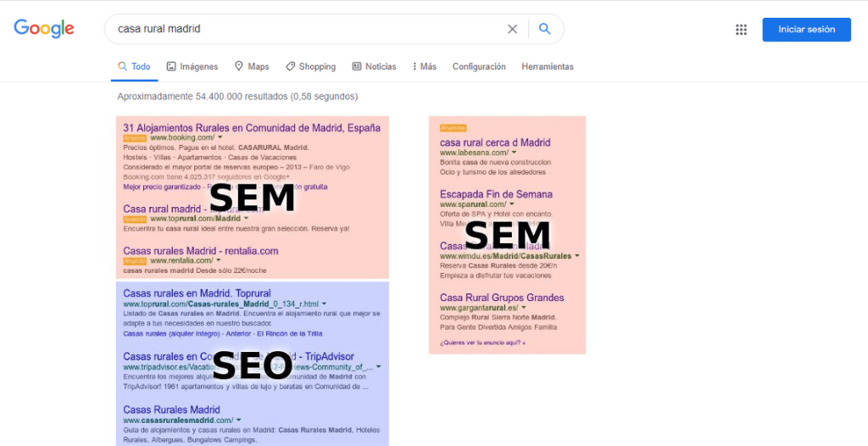This screenshot has width=868, height=446.
Task: Open the Shopping tab
Action: click(310, 66)
